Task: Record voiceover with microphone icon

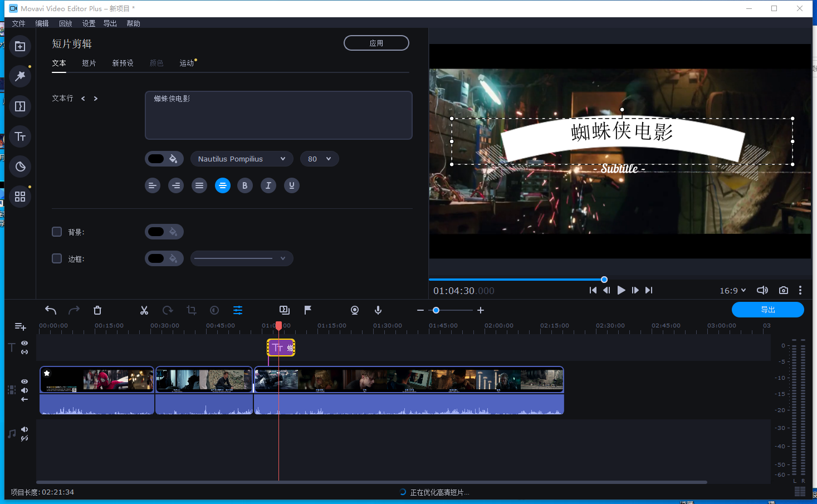Action: pos(378,310)
